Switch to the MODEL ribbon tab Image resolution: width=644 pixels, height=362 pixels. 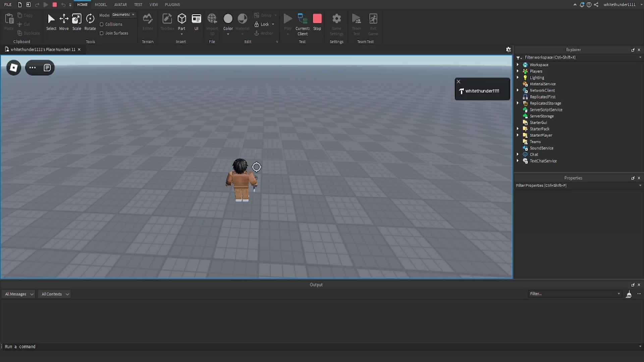tap(101, 4)
